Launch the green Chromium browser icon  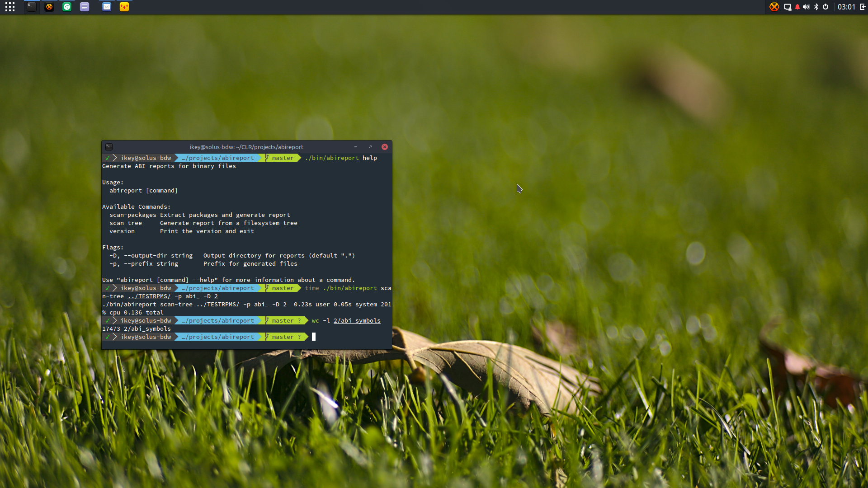pos(67,7)
